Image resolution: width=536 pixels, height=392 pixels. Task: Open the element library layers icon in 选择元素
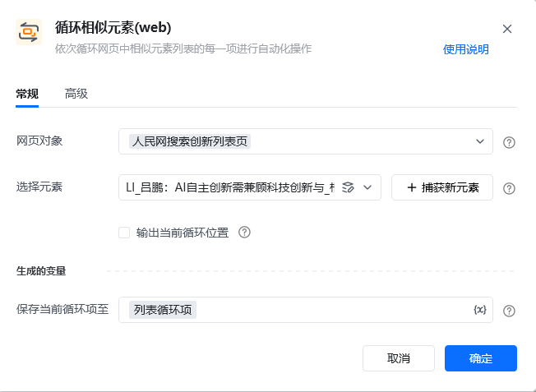pos(348,187)
